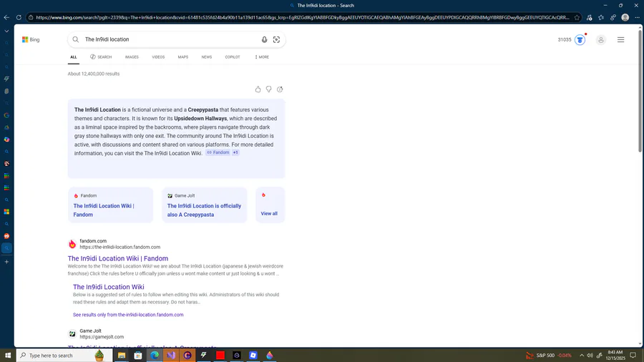
Task: Click the Bing account sign-in avatar
Action: 601,40
